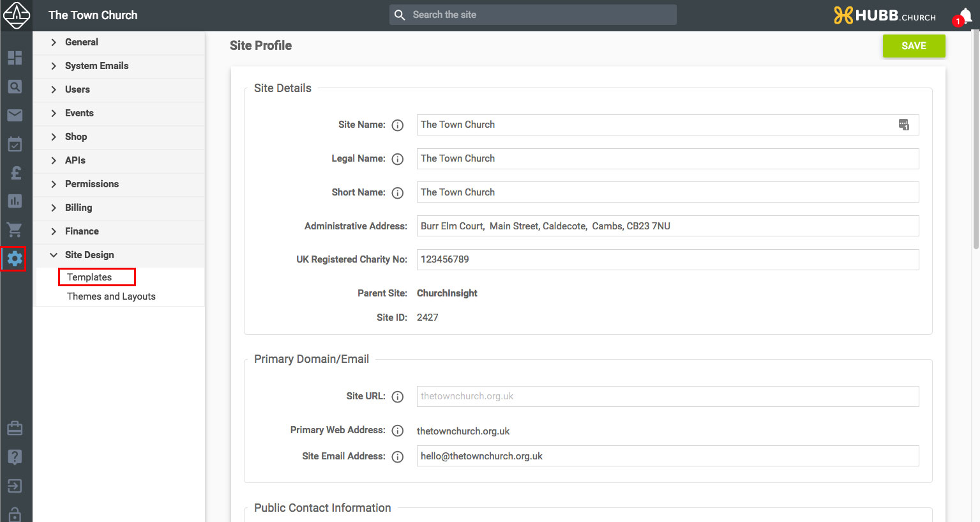Expand the System Emails section
980x522 pixels.
point(119,66)
